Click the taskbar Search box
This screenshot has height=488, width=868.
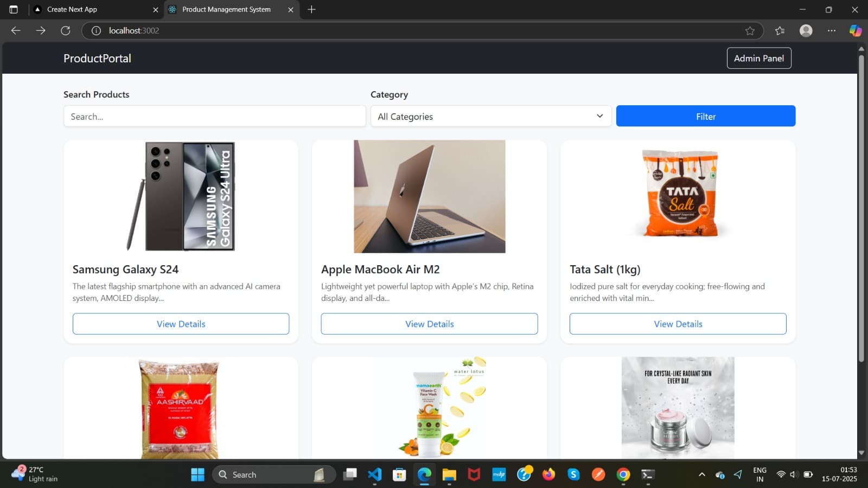pyautogui.click(x=274, y=474)
